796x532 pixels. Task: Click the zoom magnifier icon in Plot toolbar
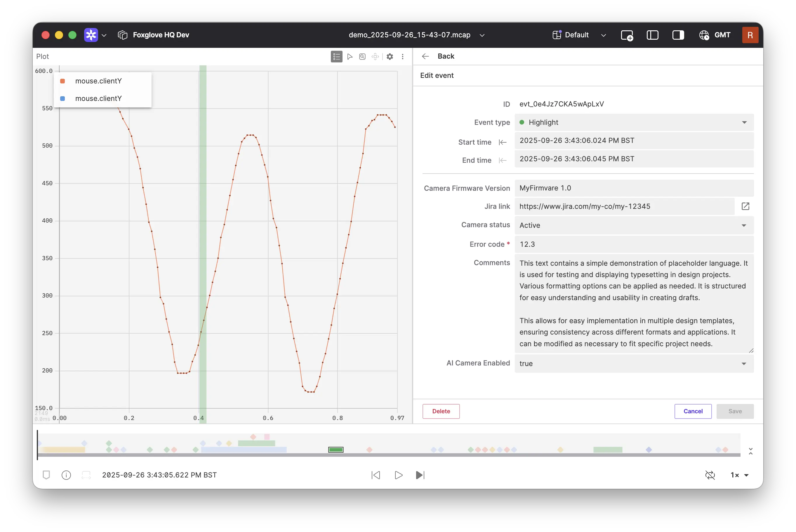(362, 57)
